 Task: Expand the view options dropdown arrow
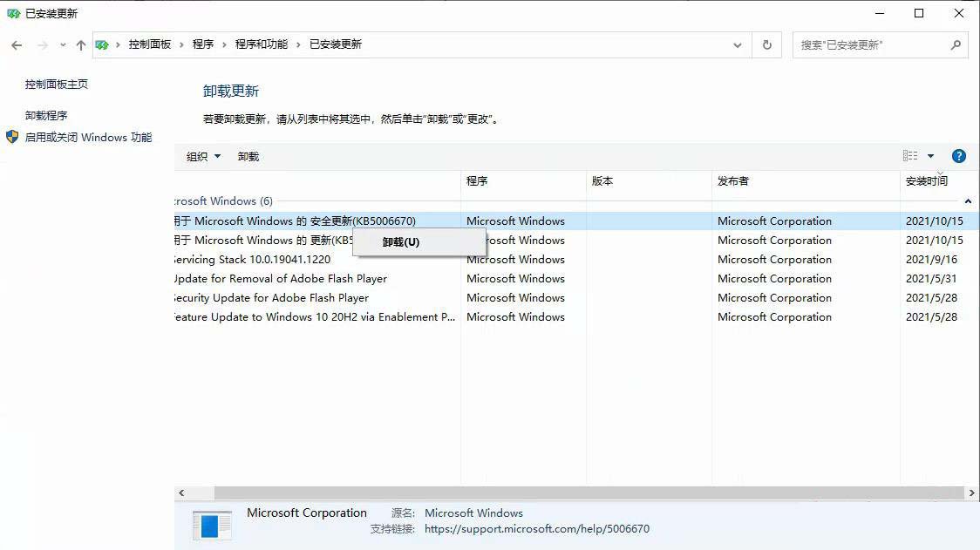pyautogui.click(x=930, y=156)
